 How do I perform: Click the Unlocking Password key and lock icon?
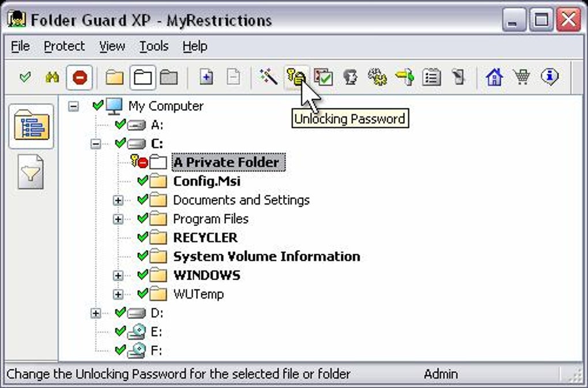pos(296,77)
